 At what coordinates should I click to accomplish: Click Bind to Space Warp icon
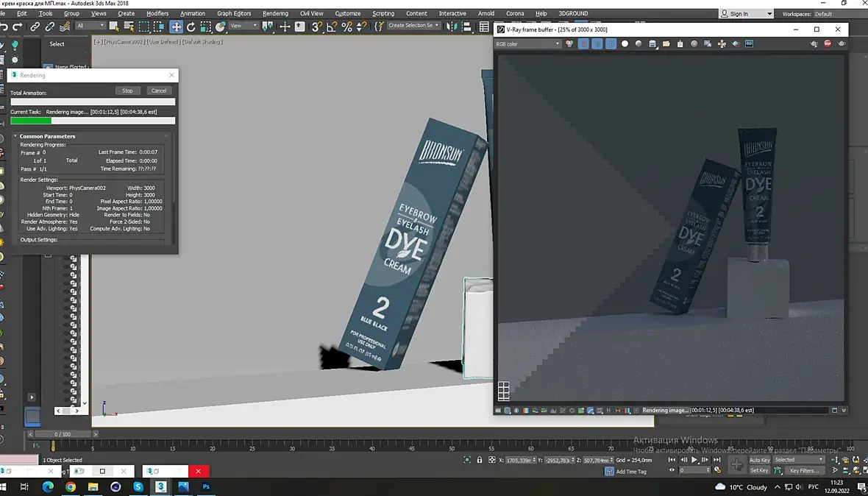pyautogui.click(x=64, y=26)
